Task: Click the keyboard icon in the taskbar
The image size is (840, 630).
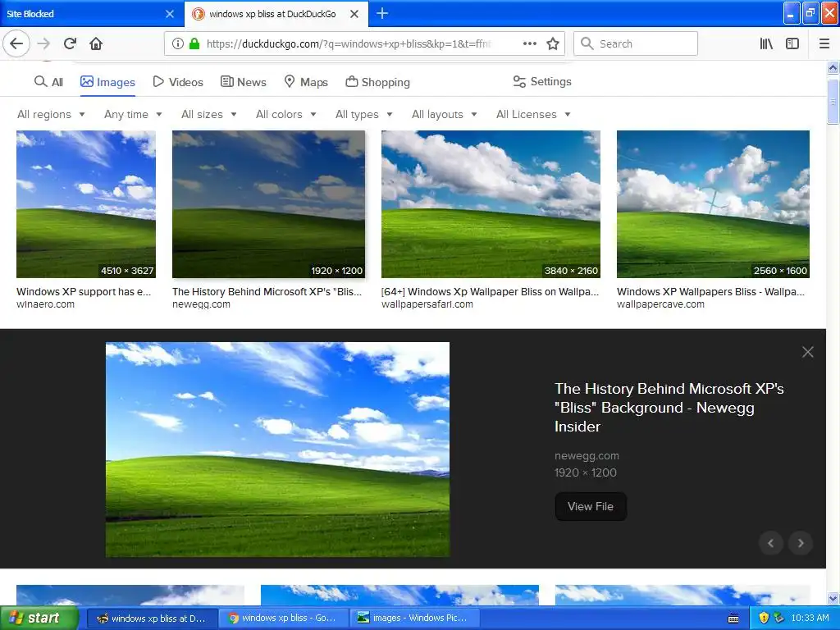Action: [733, 619]
